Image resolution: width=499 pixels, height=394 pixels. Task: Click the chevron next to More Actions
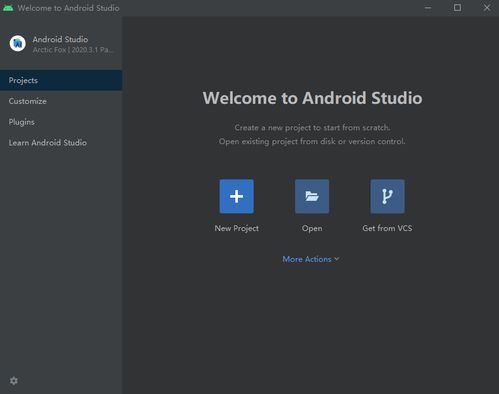(337, 259)
